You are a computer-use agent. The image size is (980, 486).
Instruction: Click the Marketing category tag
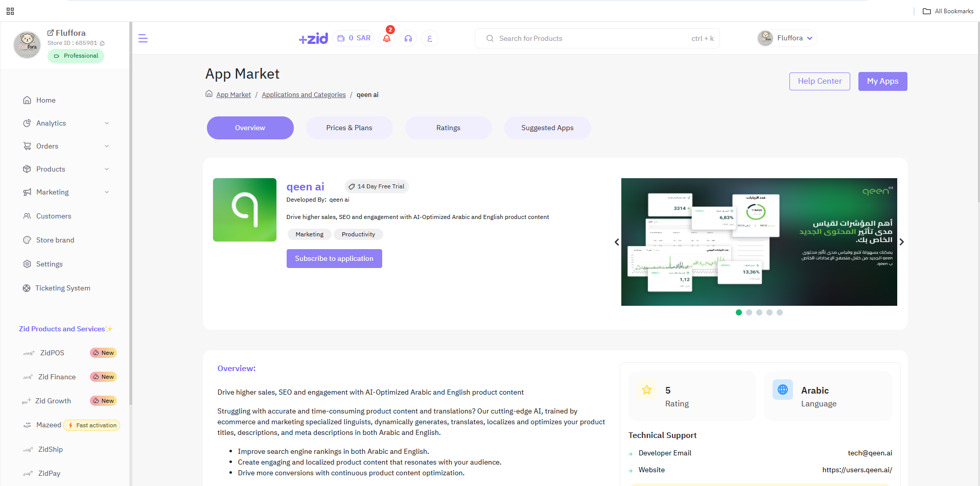[310, 234]
